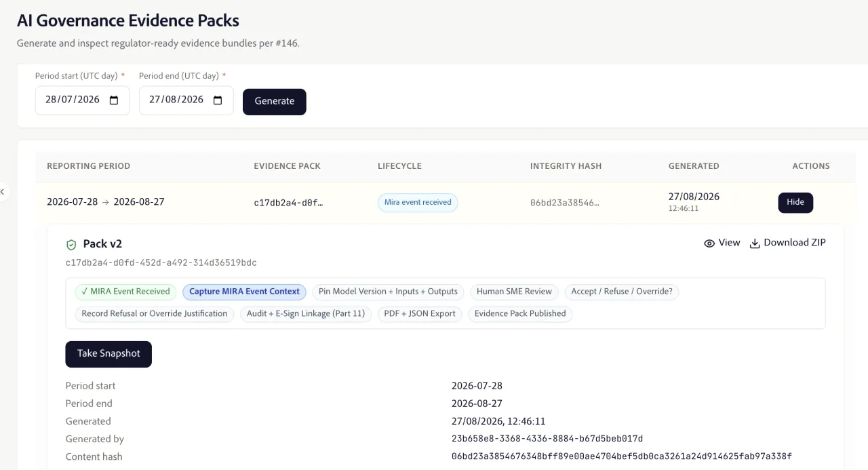Click the AI Governance Evidence Packs title

pyautogui.click(x=128, y=21)
